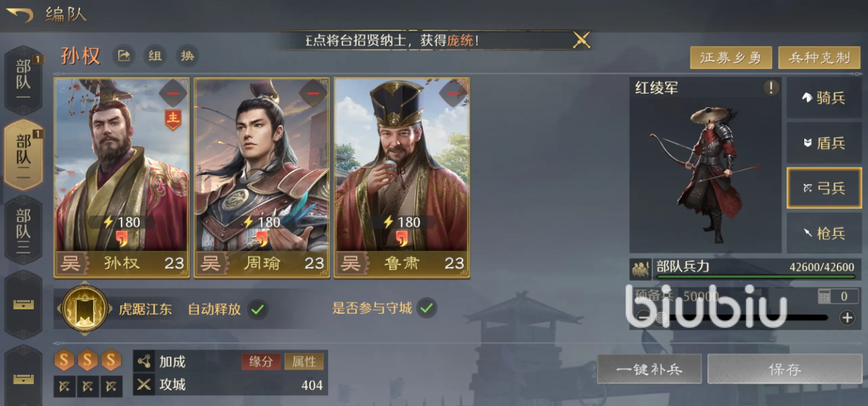Select the 孙权 general card

[x=122, y=177]
